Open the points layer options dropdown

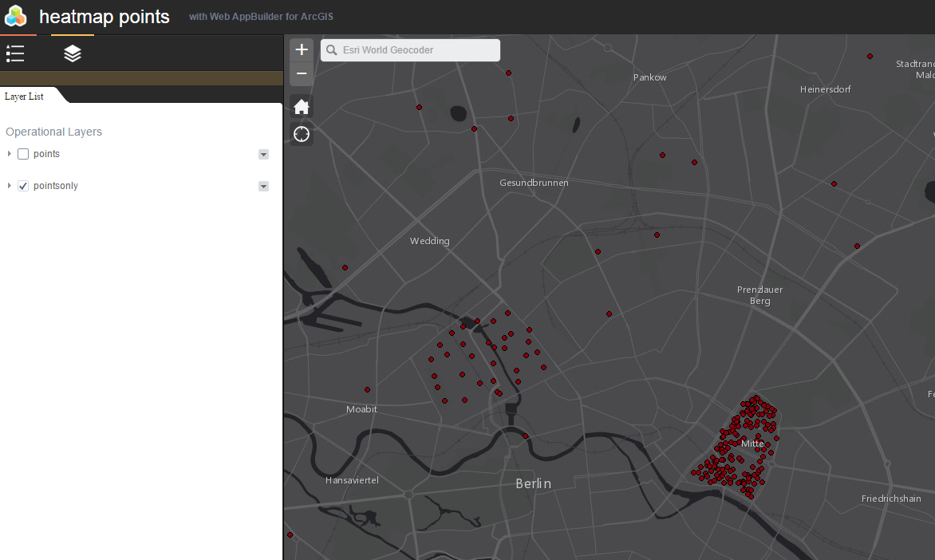(x=263, y=155)
